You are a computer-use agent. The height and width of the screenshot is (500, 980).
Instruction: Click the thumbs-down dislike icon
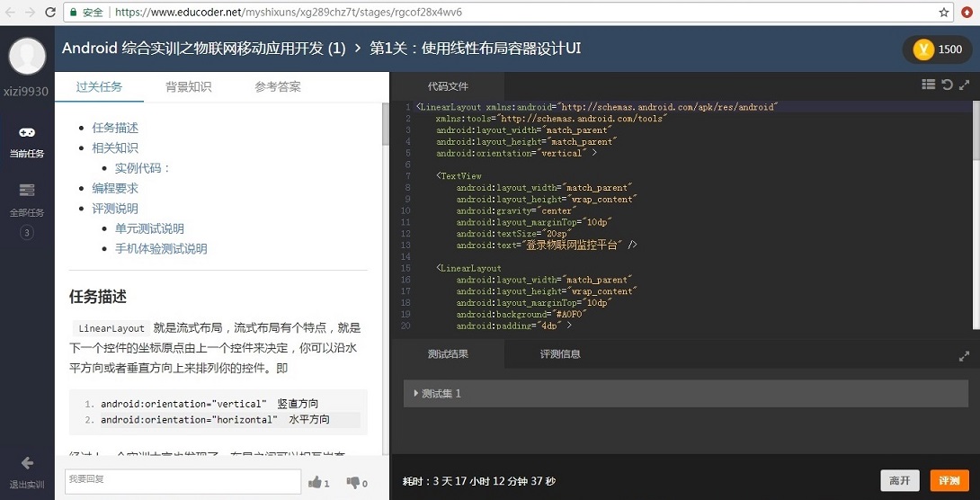click(x=353, y=483)
